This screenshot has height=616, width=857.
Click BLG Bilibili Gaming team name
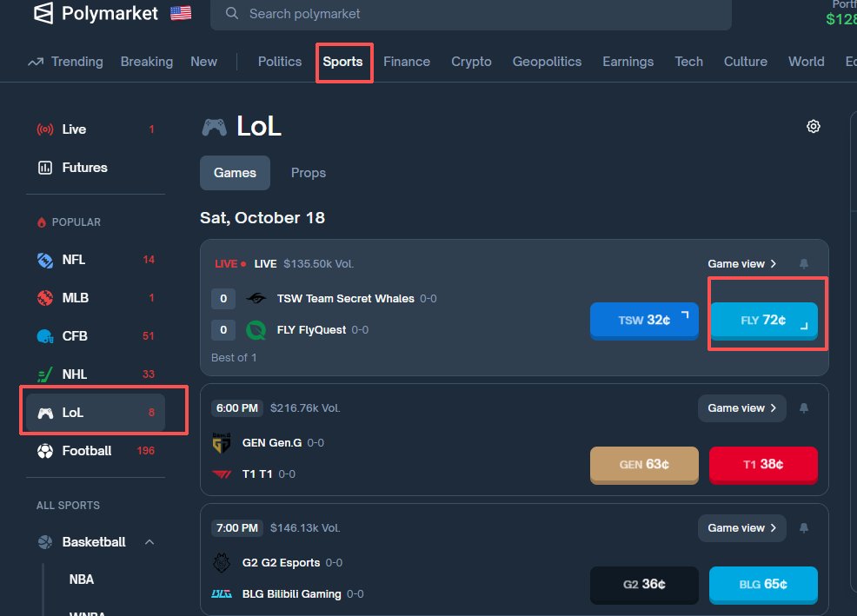pos(291,593)
